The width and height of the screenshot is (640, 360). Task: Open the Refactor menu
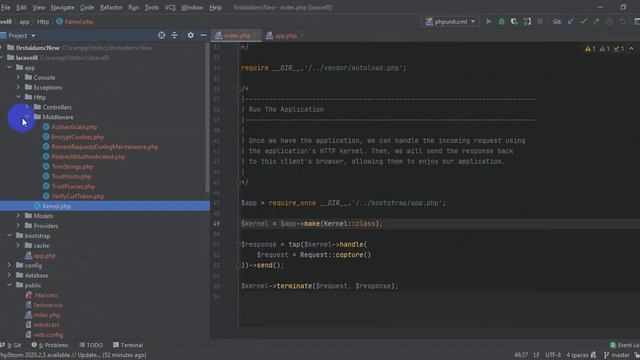click(111, 7)
